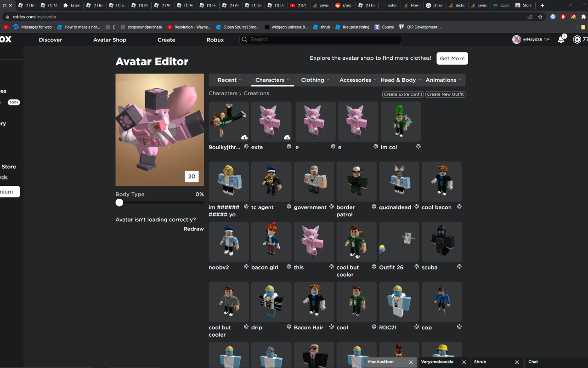Open the Avatar Shop from the navigation bar
Viewport: 588px width, 368px height.
tap(110, 40)
